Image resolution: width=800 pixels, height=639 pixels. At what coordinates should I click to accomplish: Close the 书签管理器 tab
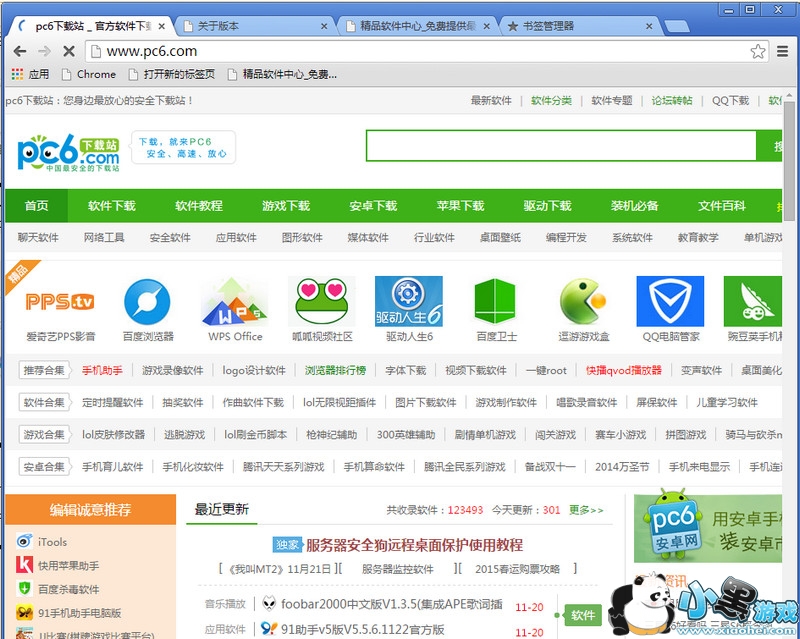coord(649,26)
